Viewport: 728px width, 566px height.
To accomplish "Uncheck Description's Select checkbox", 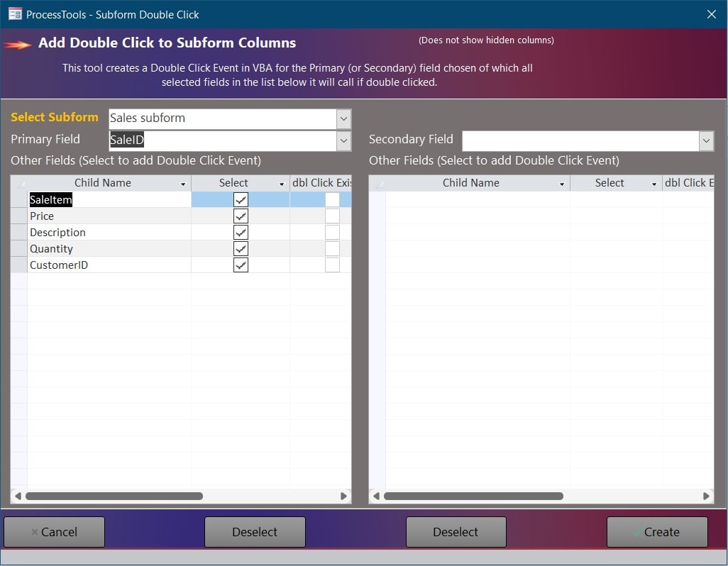I will click(x=240, y=232).
